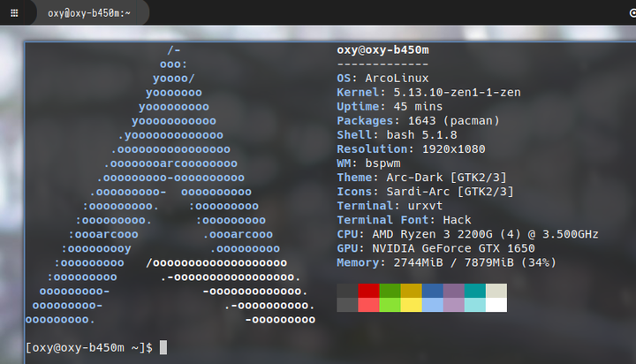Click the 'GPU: NVIDIA GeForce GTX 1650' line

tap(435, 248)
